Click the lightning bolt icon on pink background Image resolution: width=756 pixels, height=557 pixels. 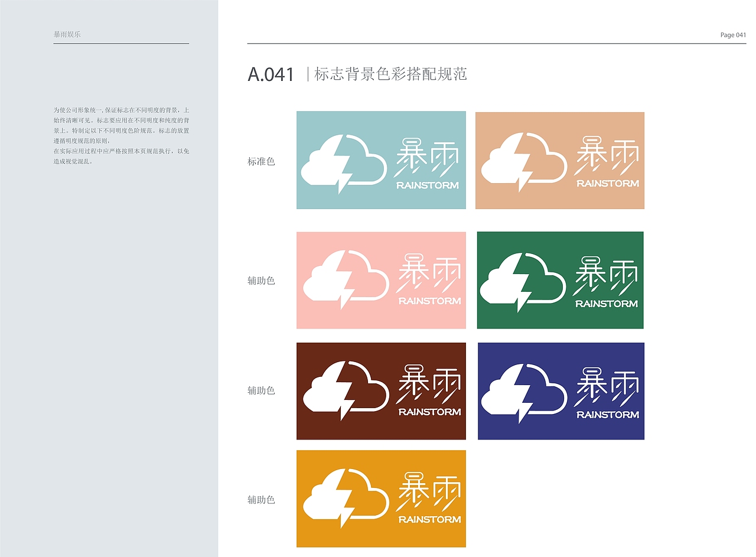346,278
